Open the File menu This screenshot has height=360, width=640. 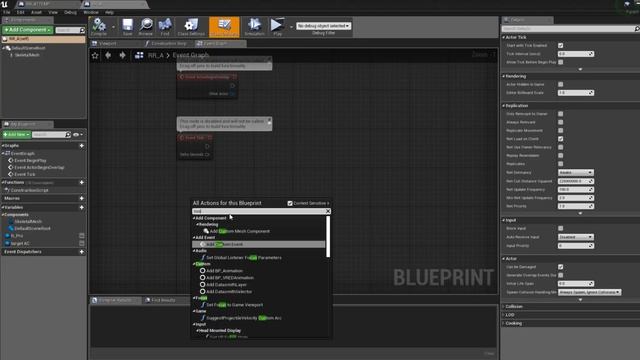[7, 12]
